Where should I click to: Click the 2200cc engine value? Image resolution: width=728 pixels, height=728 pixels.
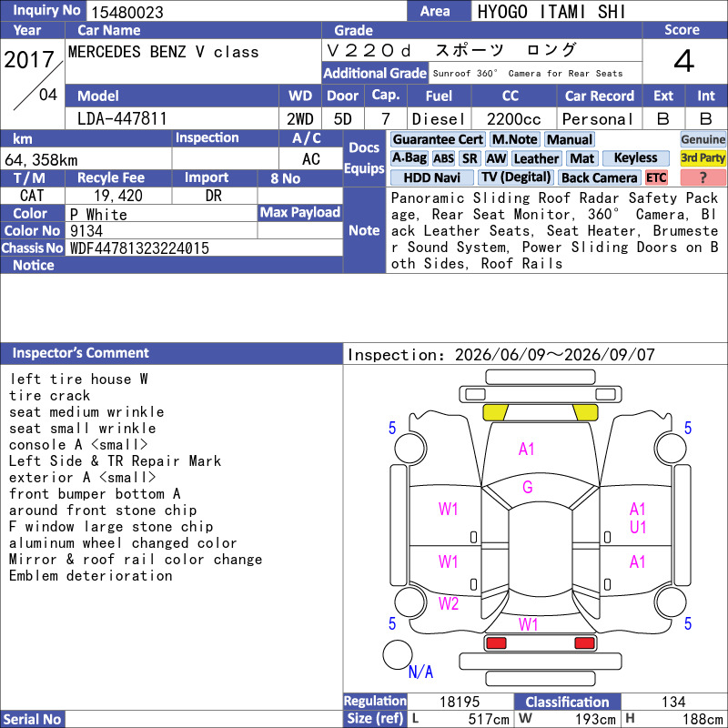pyautogui.click(x=514, y=119)
